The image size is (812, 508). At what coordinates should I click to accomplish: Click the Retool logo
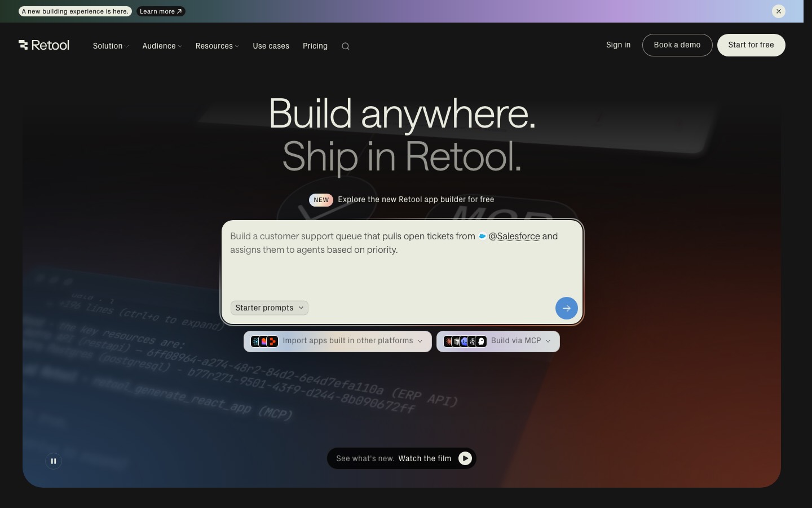(44, 45)
